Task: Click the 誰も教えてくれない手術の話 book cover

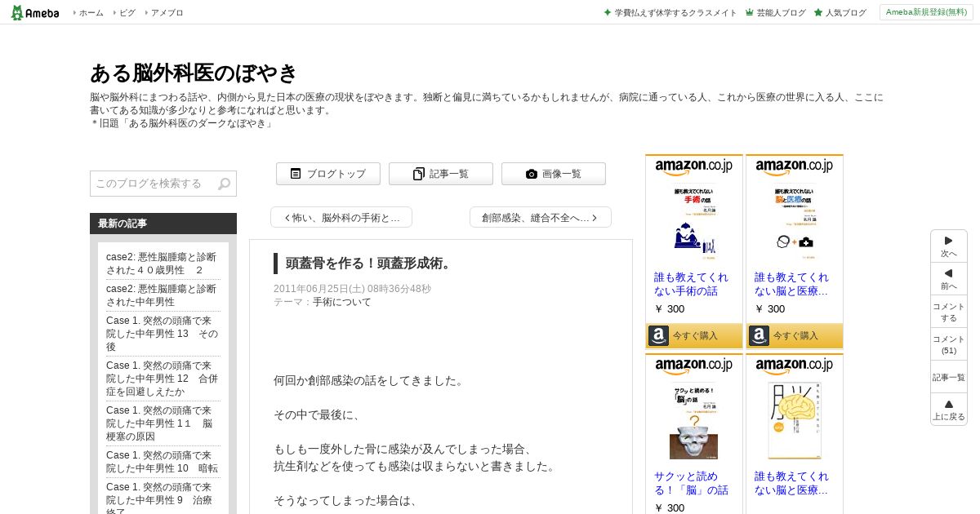Action: (x=694, y=222)
